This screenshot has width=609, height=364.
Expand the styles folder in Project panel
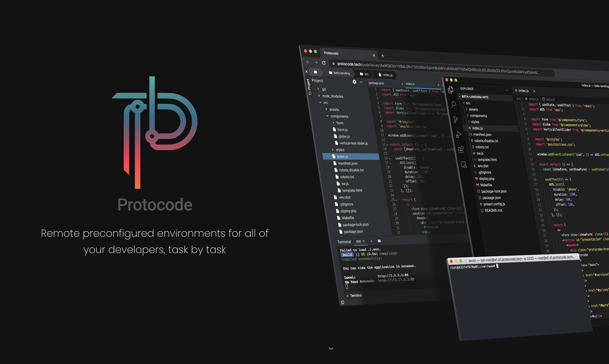333,149
